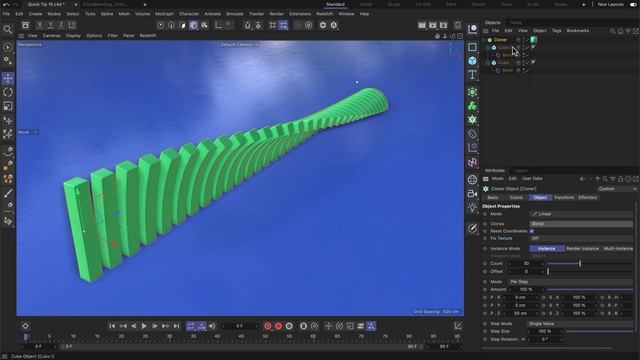Open the search commander magnifier icon
Screen dimensions: 640x360
point(8,29)
